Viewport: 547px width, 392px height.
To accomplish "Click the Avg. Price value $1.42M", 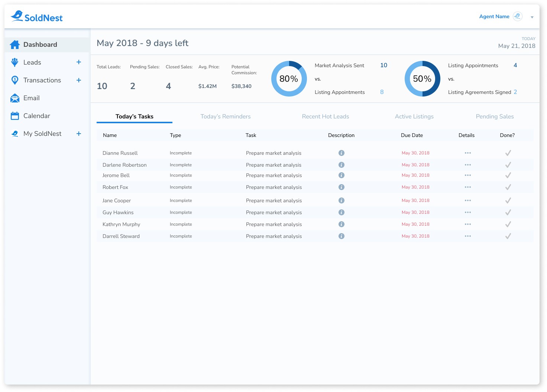I will [207, 86].
